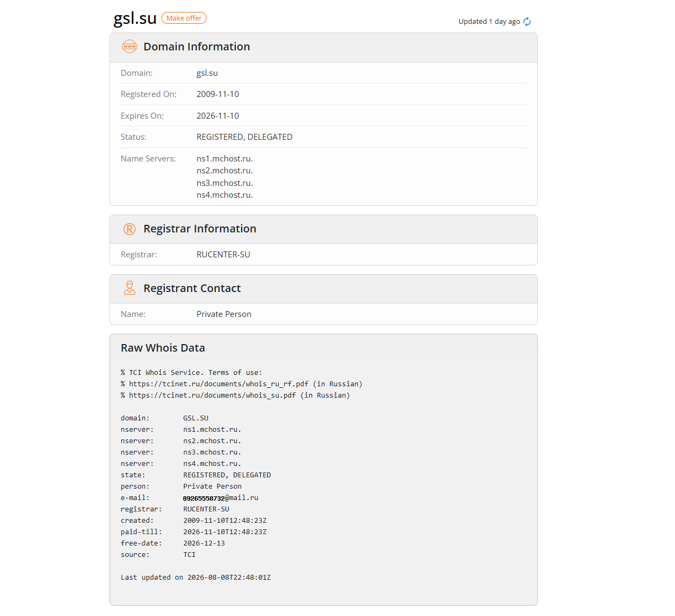Click the ns1.mchost.ru. name server entry

[x=225, y=159]
